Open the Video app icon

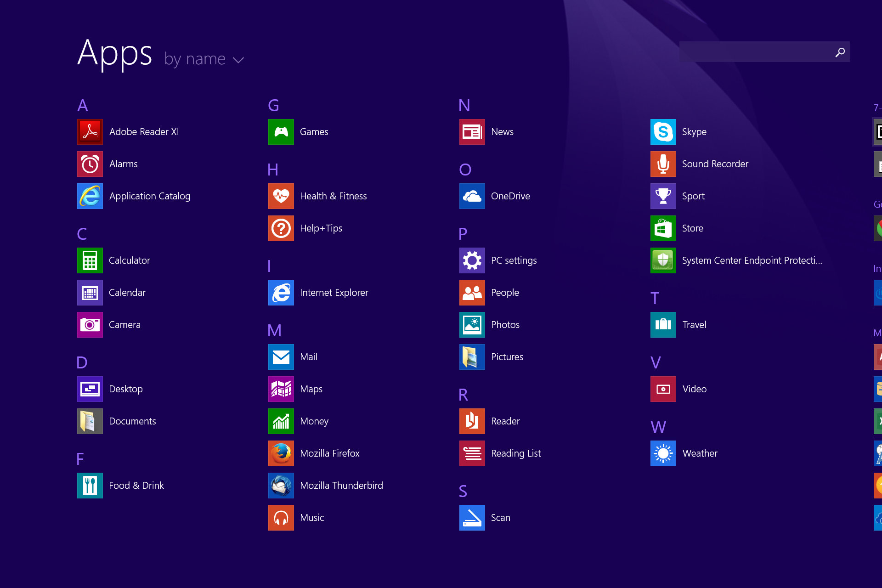coord(663,389)
